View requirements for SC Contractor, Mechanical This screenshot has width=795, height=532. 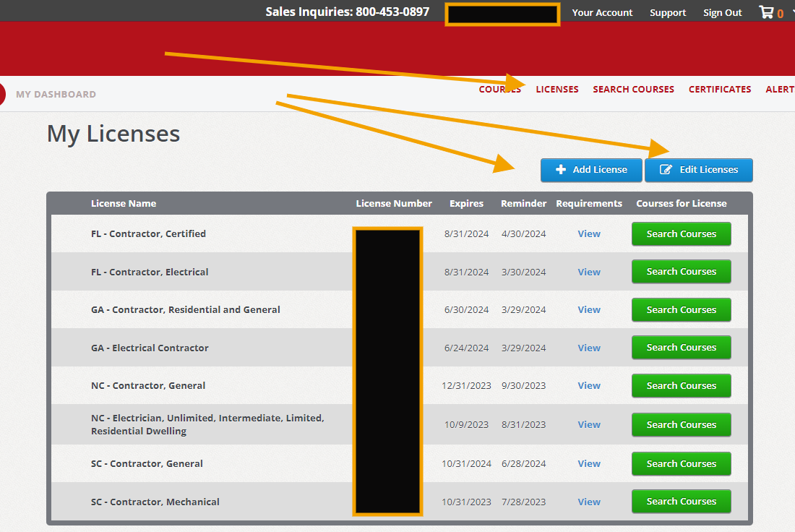(x=589, y=502)
